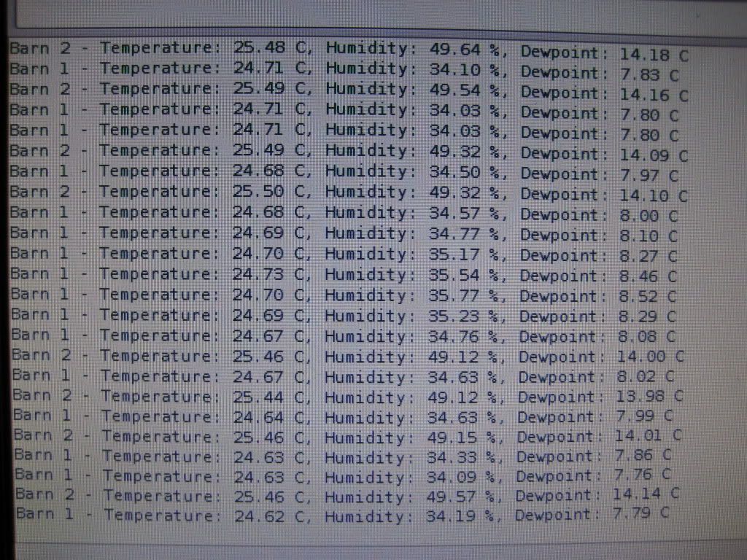The height and width of the screenshot is (560, 747).
Task: Select dewpoint value 14.14 C
Action: (x=646, y=494)
